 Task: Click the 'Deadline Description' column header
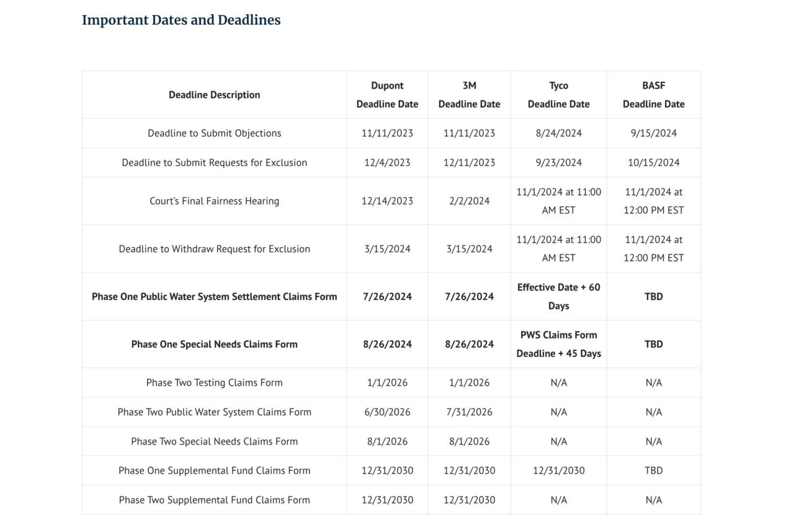[214, 95]
